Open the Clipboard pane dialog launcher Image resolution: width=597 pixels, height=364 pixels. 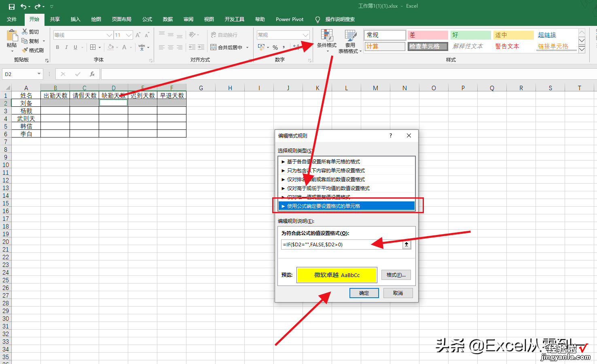47,60
